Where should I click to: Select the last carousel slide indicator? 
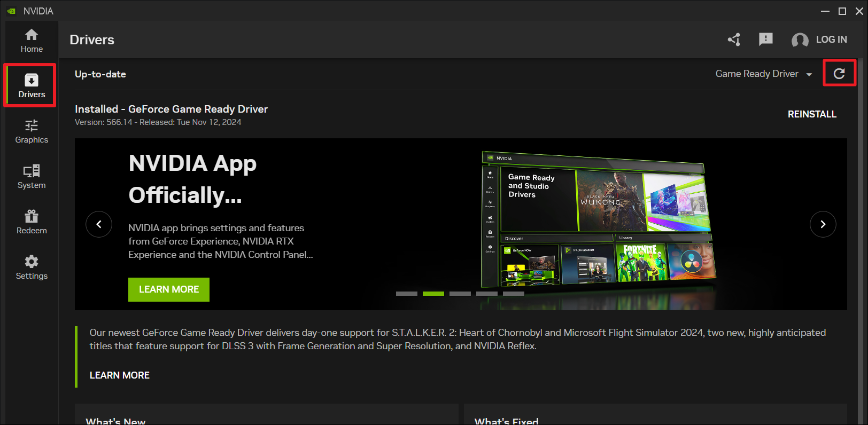point(513,294)
